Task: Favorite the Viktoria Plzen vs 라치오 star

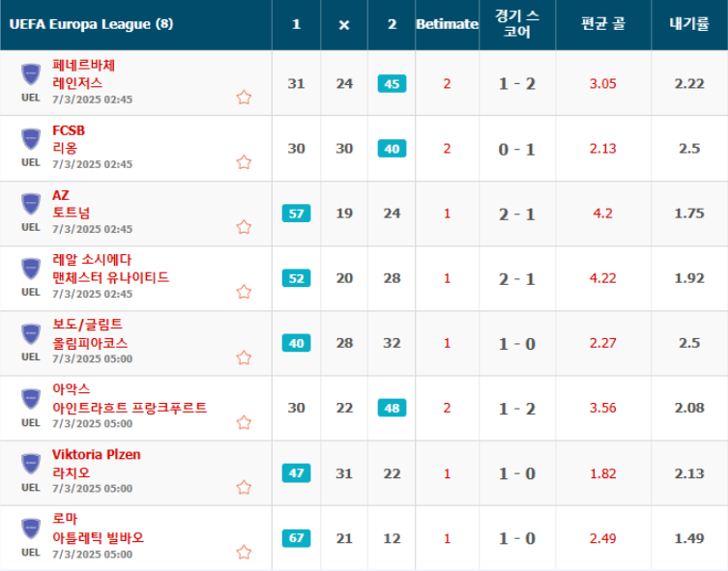Action: (244, 488)
